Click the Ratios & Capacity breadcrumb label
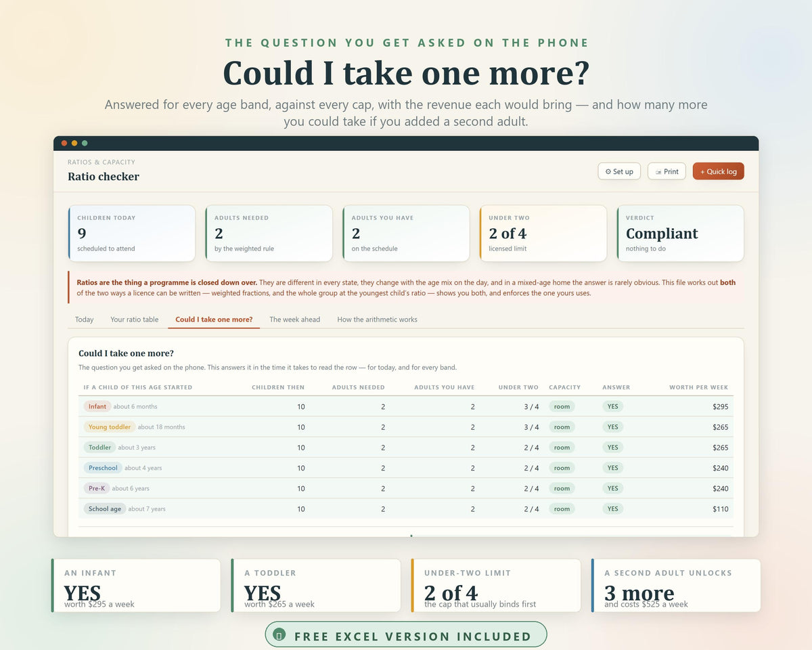 101,162
